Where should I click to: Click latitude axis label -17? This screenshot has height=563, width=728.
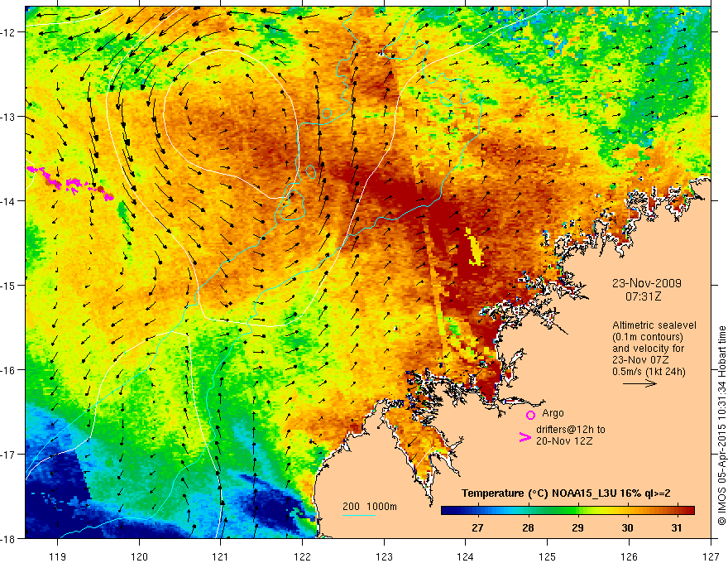pos(8,455)
